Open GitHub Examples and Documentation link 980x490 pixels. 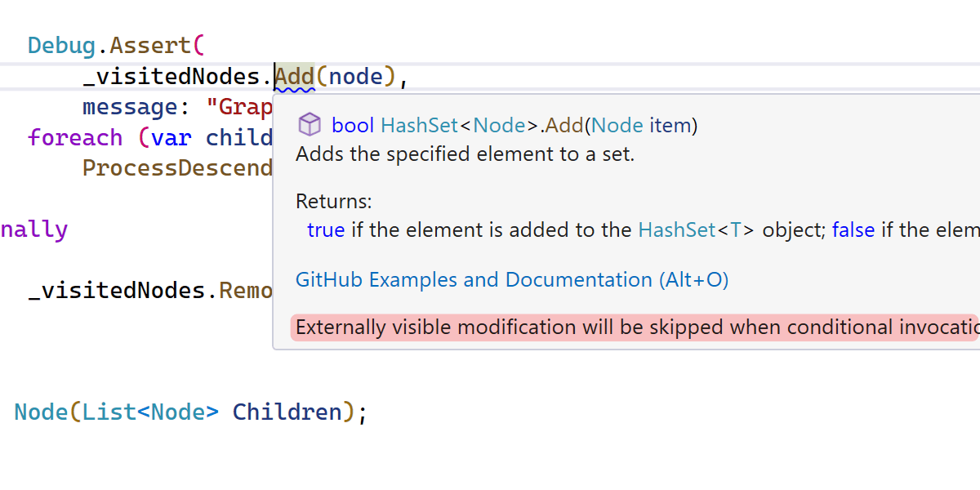tap(512, 280)
